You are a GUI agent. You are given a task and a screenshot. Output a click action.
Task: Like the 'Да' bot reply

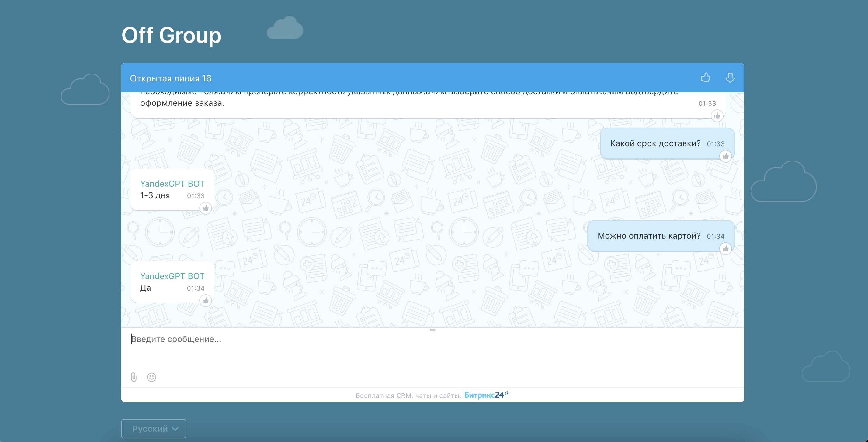206,301
